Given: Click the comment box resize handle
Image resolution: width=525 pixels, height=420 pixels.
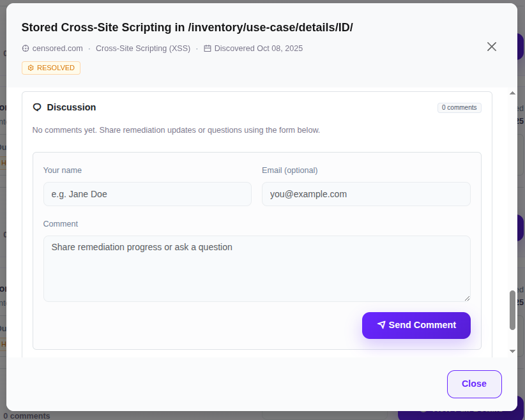Looking at the screenshot, I should pyautogui.click(x=467, y=297).
